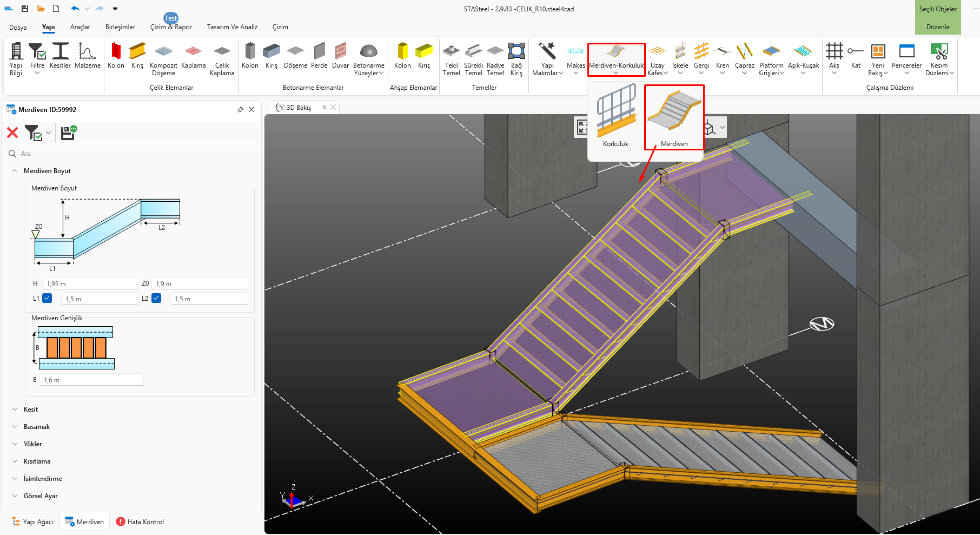Image resolution: width=980 pixels, height=535 pixels.
Task: Open the Kesitler sections tool
Action: click(x=60, y=56)
